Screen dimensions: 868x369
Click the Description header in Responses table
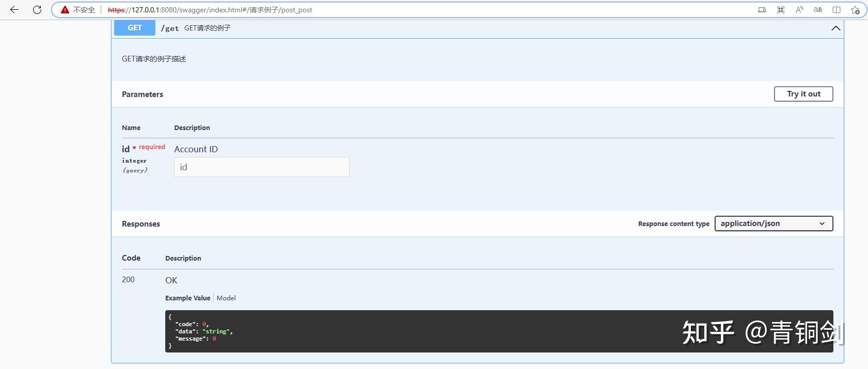[183, 258]
